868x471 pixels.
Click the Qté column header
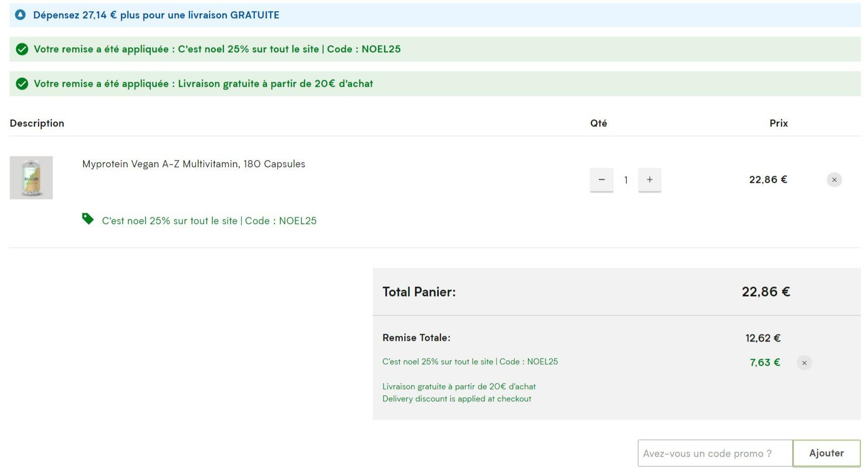click(x=598, y=123)
